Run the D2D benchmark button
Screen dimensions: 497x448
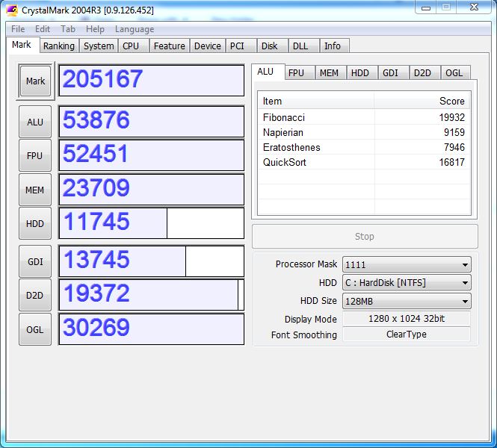pos(35,296)
